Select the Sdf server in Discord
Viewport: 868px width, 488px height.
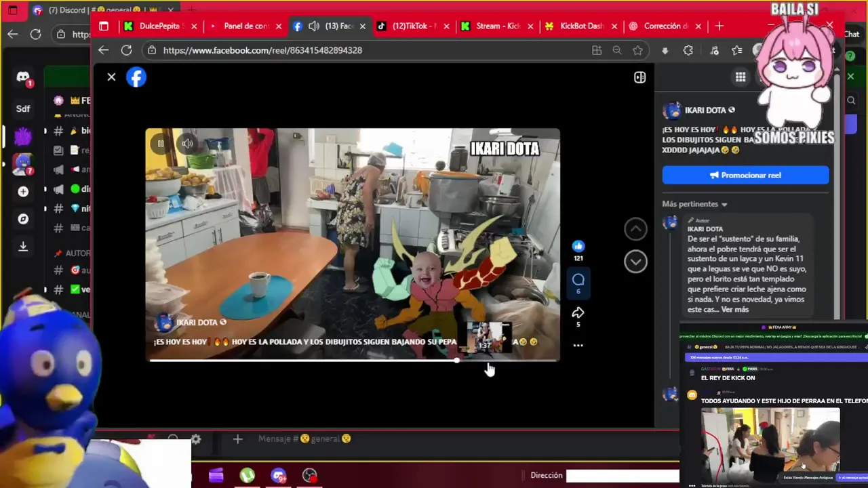pyautogui.click(x=23, y=108)
